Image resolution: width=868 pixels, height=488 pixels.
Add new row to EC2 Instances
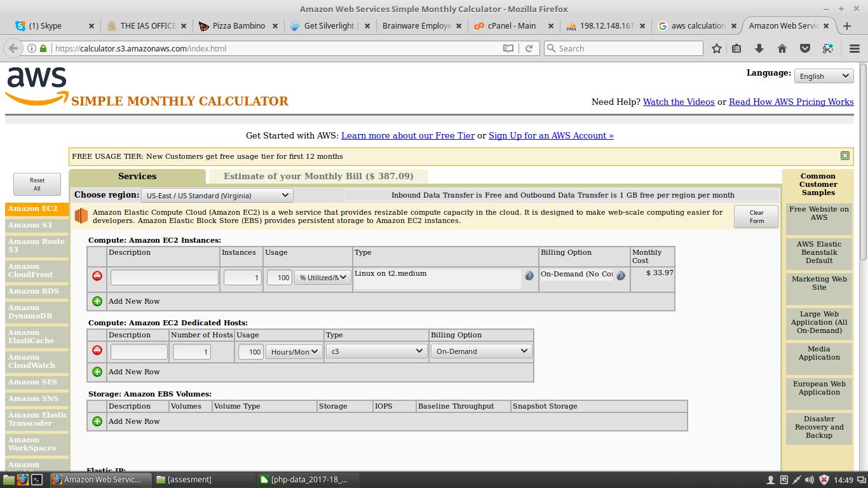coord(97,301)
